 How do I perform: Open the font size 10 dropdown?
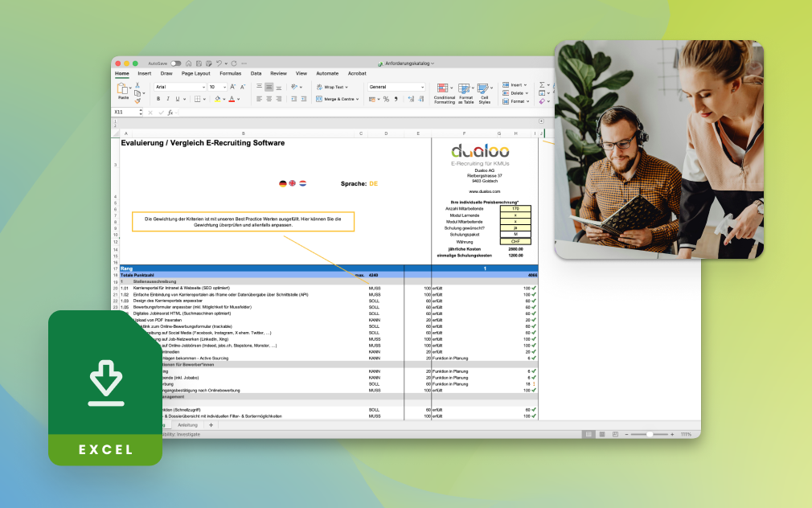tap(217, 87)
